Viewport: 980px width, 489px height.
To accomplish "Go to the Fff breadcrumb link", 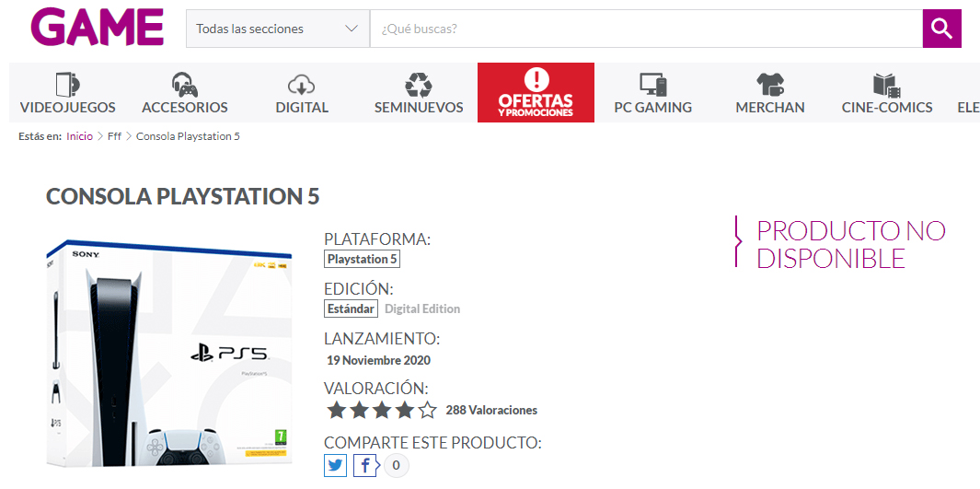I will tap(114, 136).
